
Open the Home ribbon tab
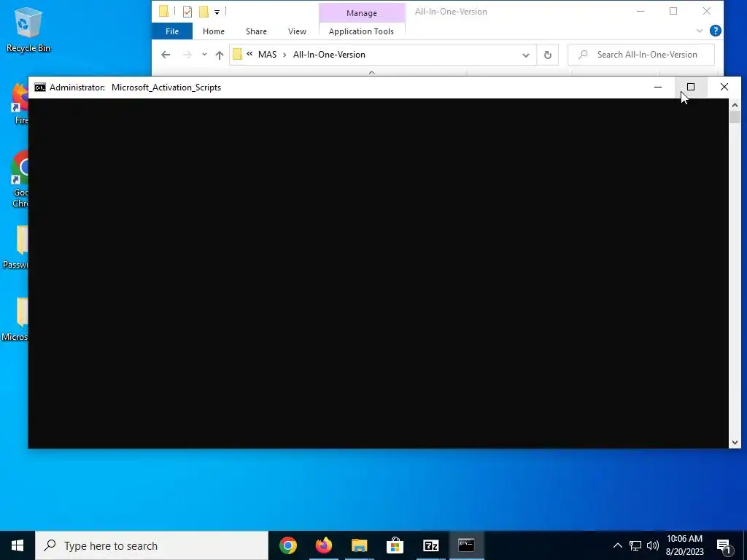[x=214, y=31]
